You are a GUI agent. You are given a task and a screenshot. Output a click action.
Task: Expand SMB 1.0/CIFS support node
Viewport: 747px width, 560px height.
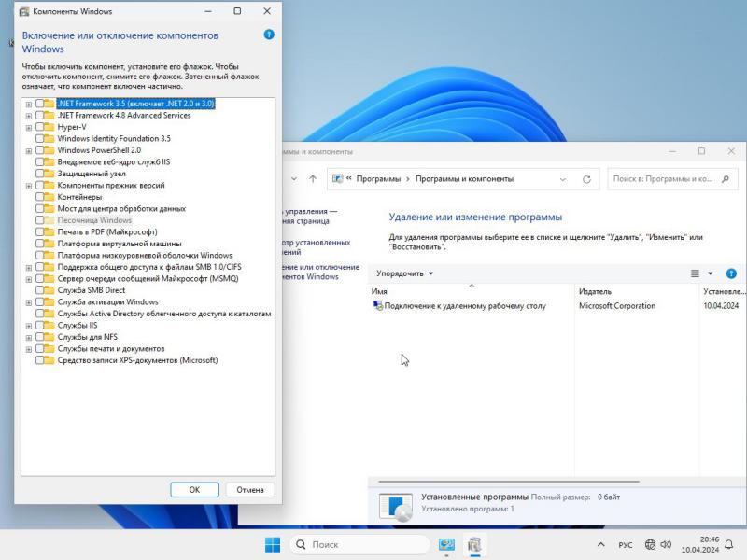[29, 268]
